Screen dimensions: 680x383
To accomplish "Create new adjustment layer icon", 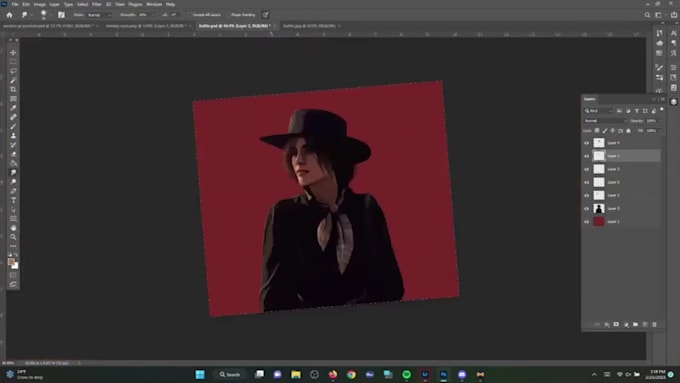I will [626, 324].
